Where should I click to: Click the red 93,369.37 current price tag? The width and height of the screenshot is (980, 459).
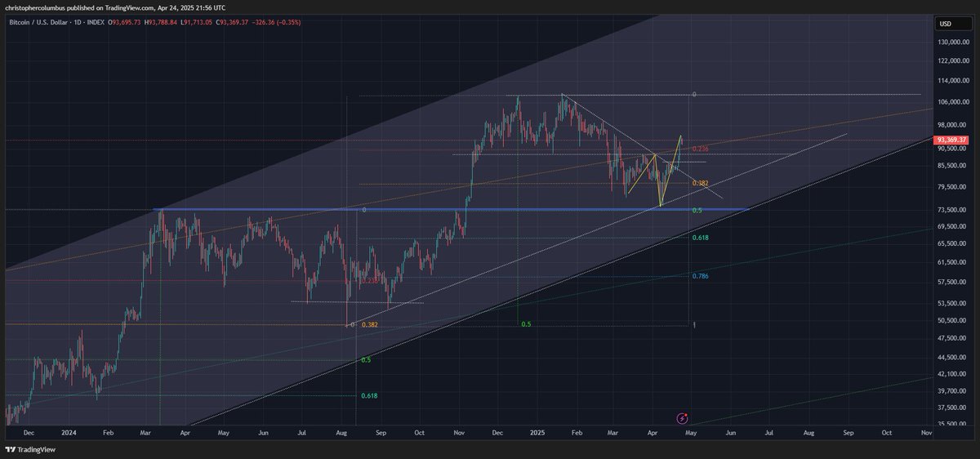pyautogui.click(x=952, y=140)
